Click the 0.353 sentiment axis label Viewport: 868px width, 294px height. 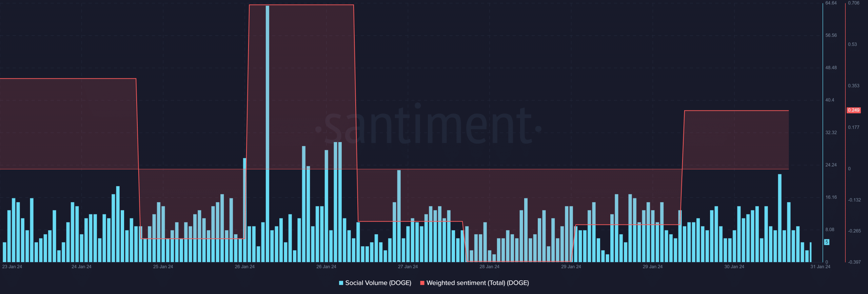854,86
